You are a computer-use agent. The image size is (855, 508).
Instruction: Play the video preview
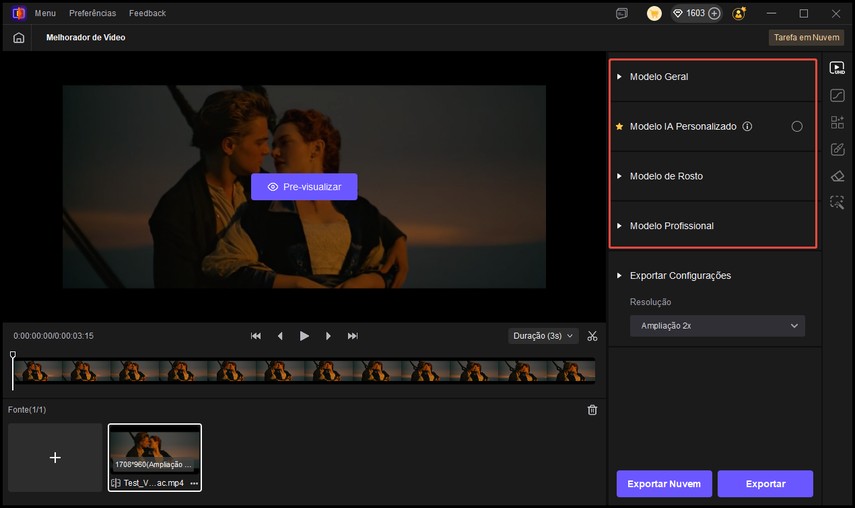click(304, 336)
